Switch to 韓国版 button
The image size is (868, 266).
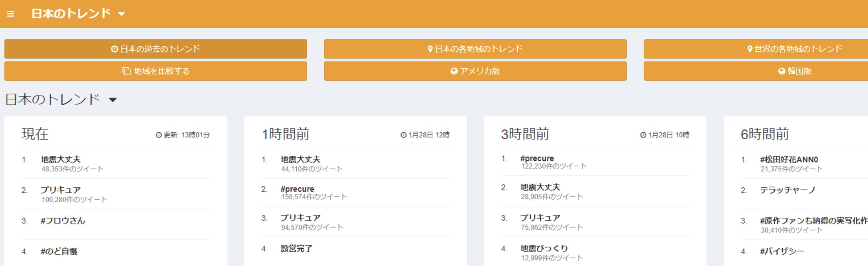pos(756,71)
